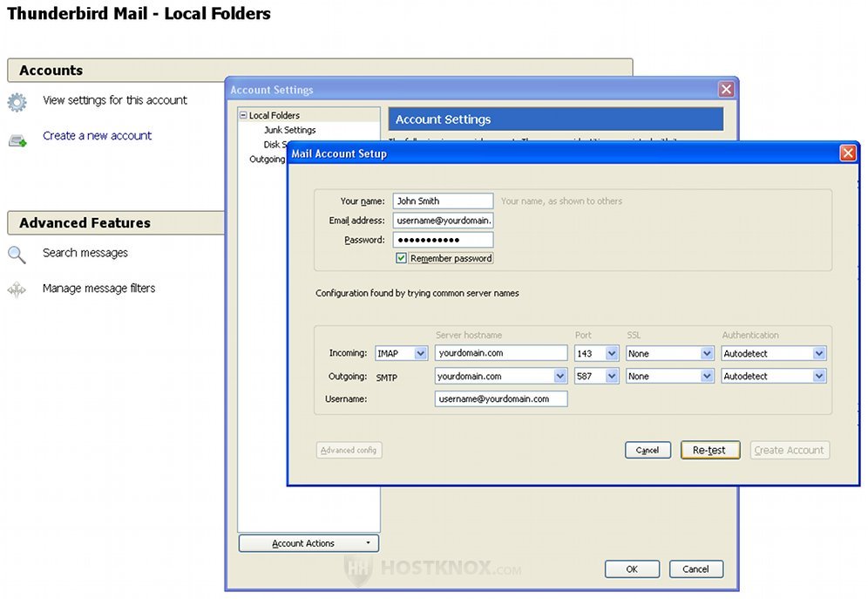868x599 pixels.
Task: Open the Account Actions dropdown button
Action: [309, 543]
